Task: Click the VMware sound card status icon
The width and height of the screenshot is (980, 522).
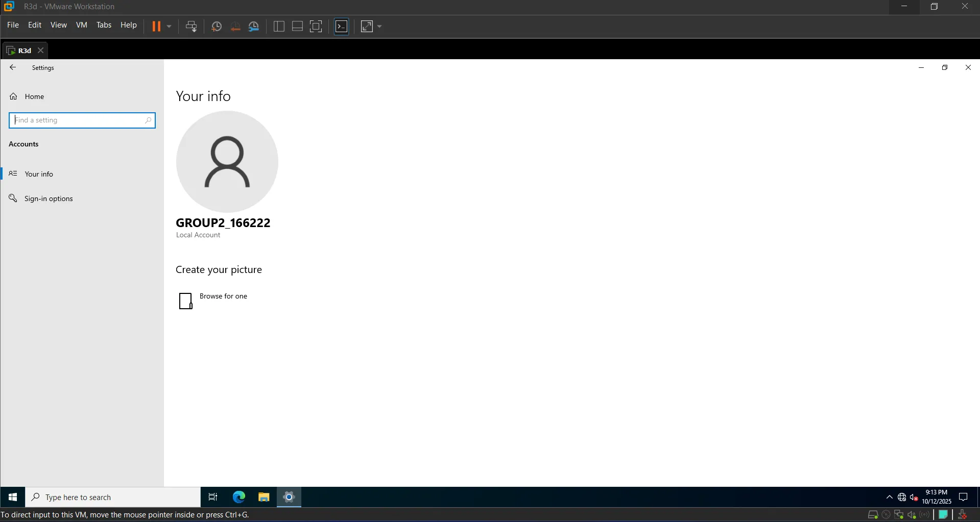Action: tap(912, 515)
